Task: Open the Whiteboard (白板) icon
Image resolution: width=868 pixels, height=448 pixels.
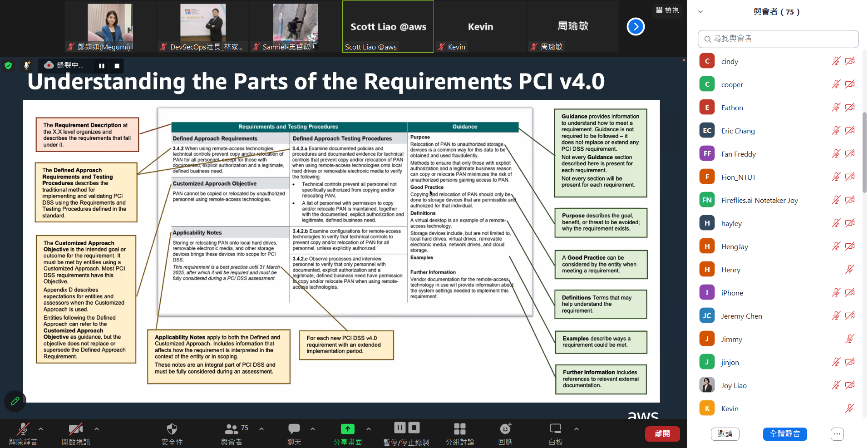Action: 555,429
